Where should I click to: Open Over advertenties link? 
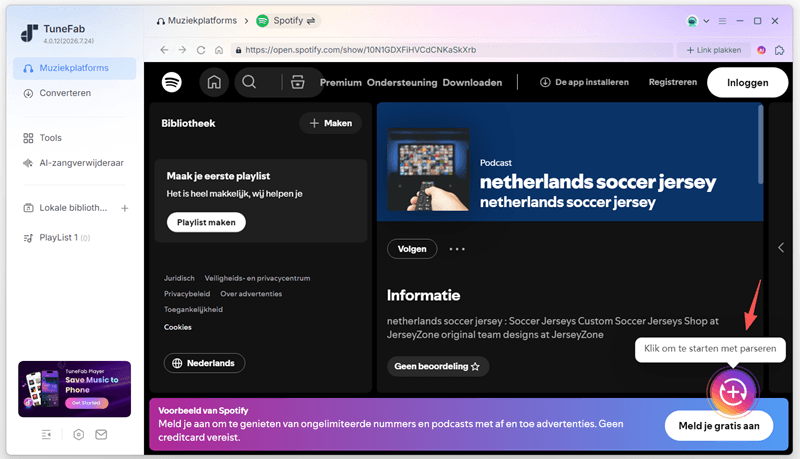(x=251, y=294)
